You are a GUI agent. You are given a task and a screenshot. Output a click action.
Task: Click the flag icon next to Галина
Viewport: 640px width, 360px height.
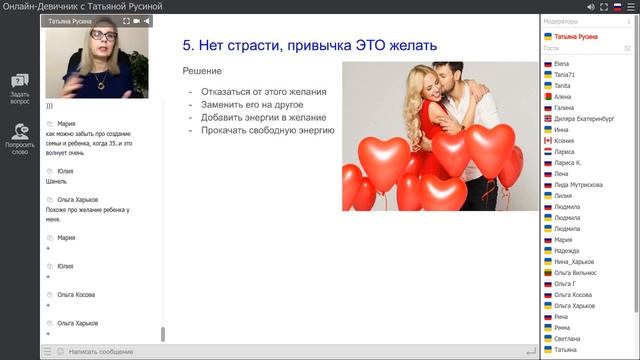(548, 108)
